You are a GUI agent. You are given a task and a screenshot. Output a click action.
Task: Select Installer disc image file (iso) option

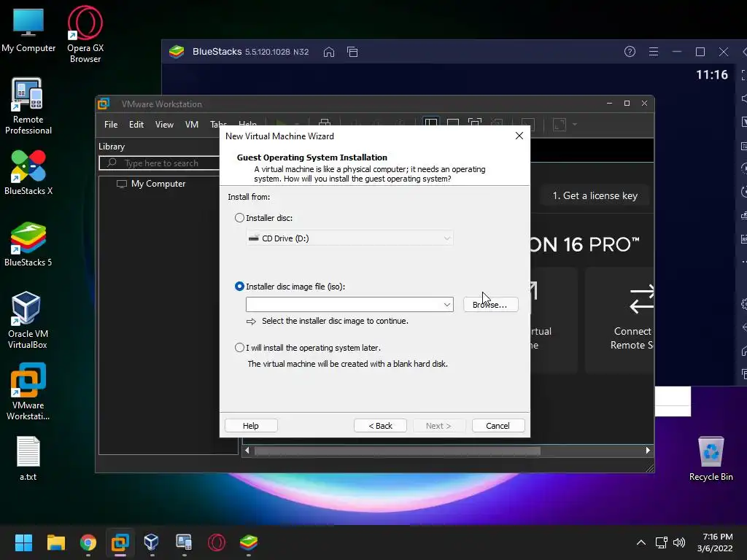pyautogui.click(x=239, y=286)
